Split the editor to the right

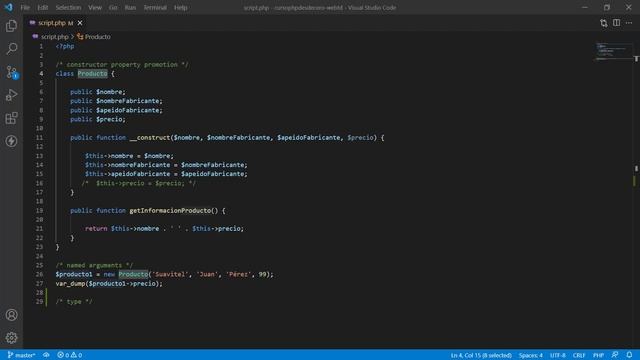tap(616, 23)
